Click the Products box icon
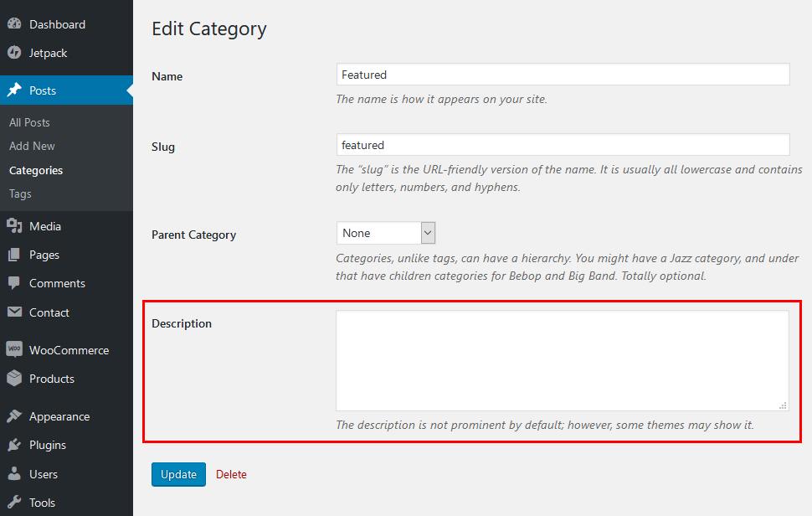 (14, 378)
